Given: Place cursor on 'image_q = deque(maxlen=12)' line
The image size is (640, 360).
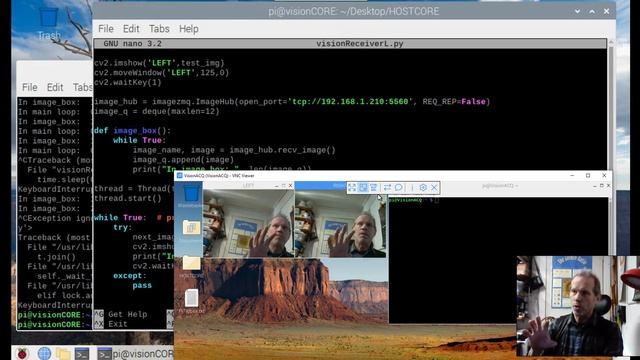Looking at the screenshot, I should click(x=157, y=111).
